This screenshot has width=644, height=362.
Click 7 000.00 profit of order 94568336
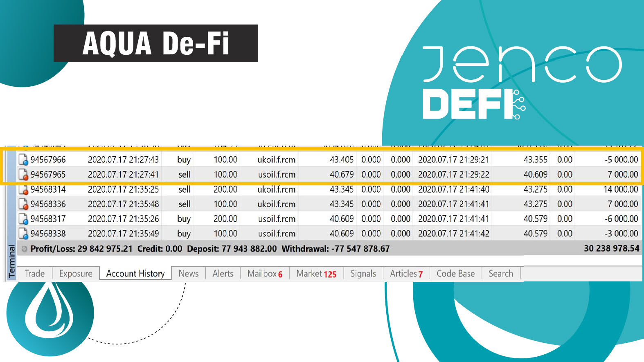(x=623, y=204)
